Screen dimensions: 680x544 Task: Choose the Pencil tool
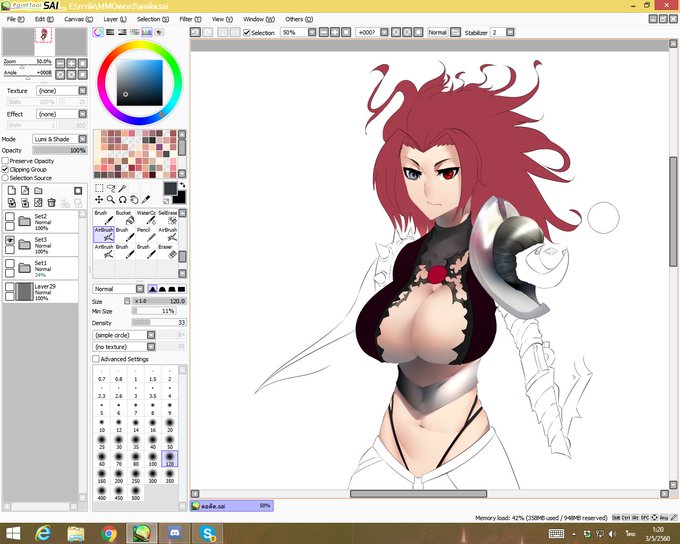coord(146,234)
